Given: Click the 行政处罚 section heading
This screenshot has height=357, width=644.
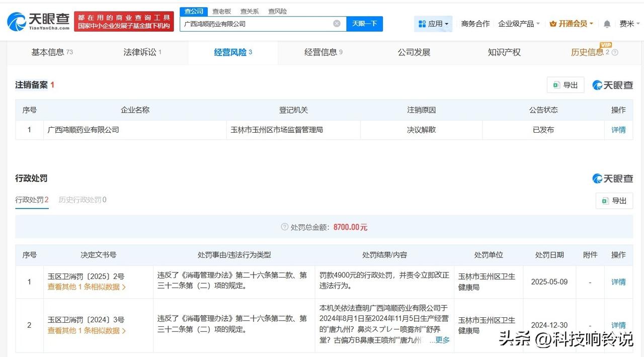Looking at the screenshot, I should tap(31, 178).
